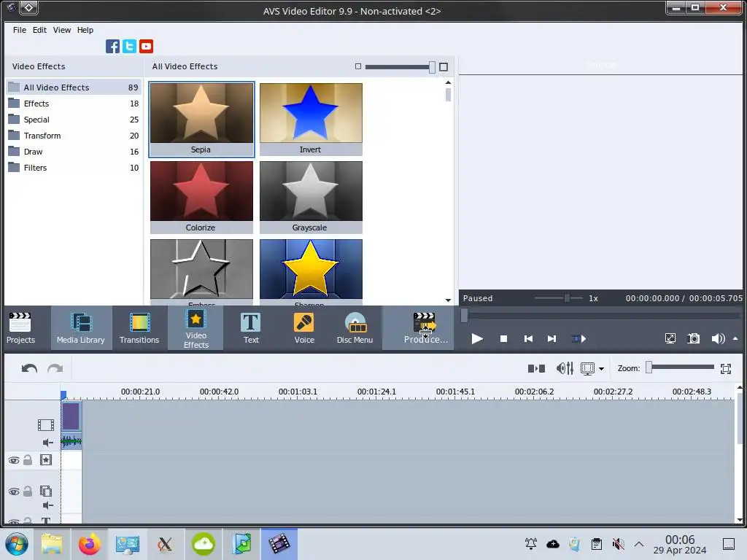Open the timeline view dropdown arrow

[601, 369]
